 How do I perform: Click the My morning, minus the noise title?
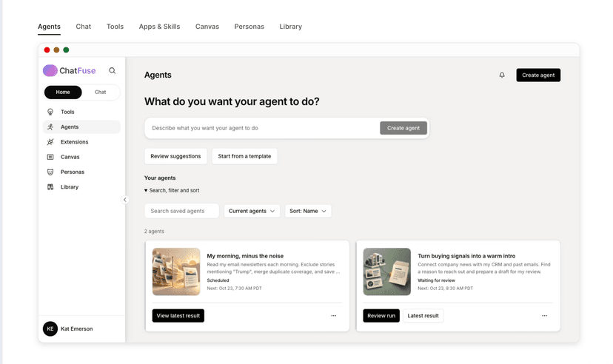pyautogui.click(x=245, y=256)
